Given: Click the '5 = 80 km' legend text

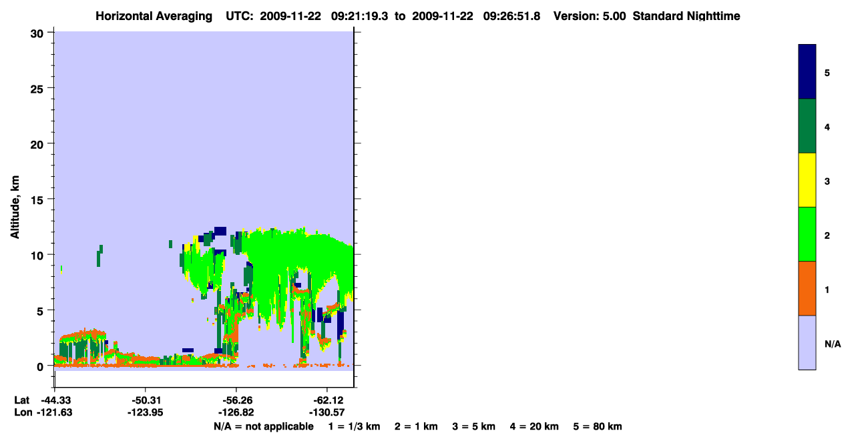Looking at the screenshot, I should pyautogui.click(x=598, y=426).
